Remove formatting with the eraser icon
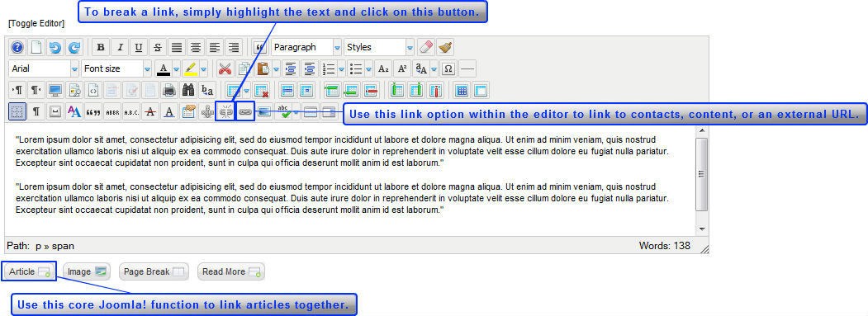This screenshot has width=868, height=316. pyautogui.click(x=426, y=47)
